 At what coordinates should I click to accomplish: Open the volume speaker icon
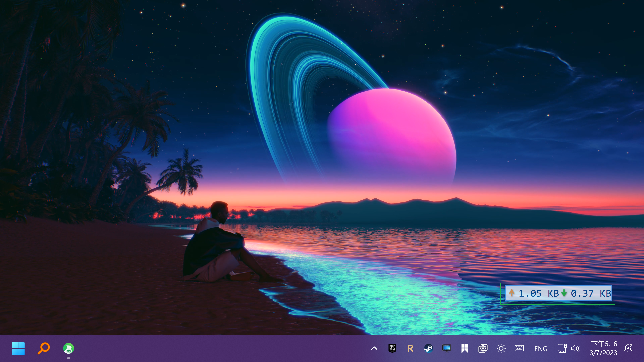coord(575,348)
